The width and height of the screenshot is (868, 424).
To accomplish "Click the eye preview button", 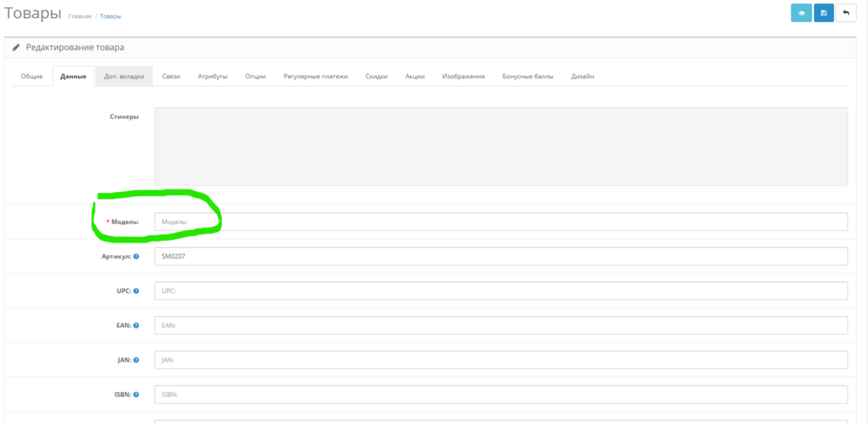I will (800, 13).
